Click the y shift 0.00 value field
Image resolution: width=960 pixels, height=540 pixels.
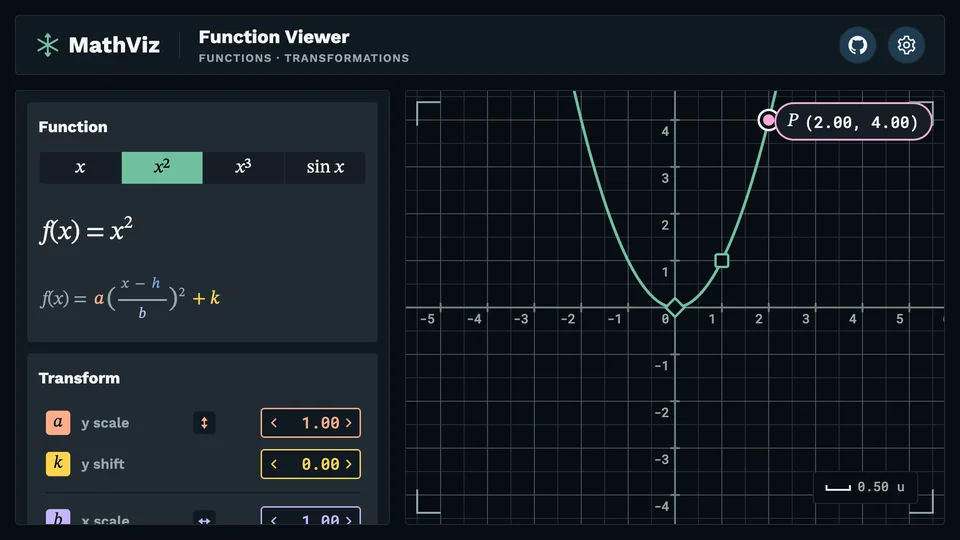[311, 464]
